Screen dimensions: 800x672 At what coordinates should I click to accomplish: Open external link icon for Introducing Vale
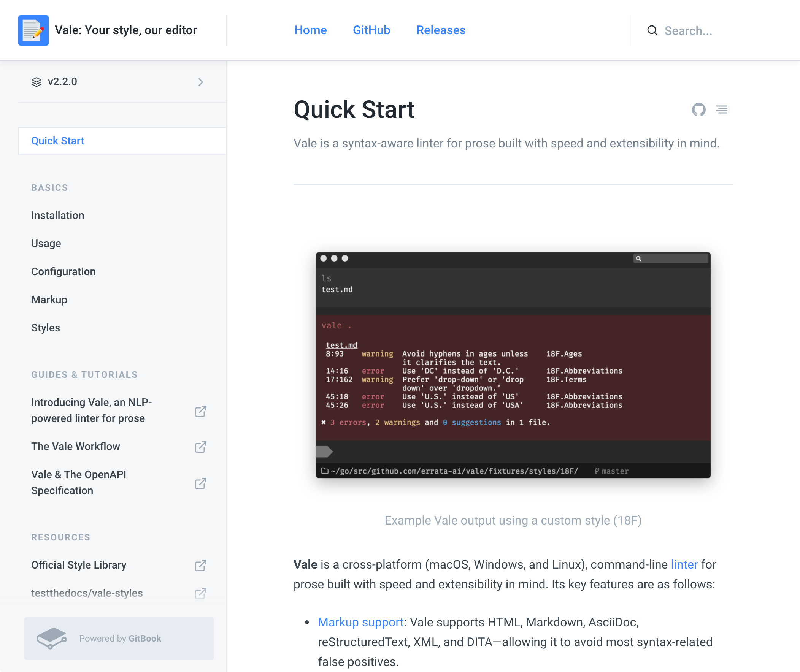tap(200, 411)
